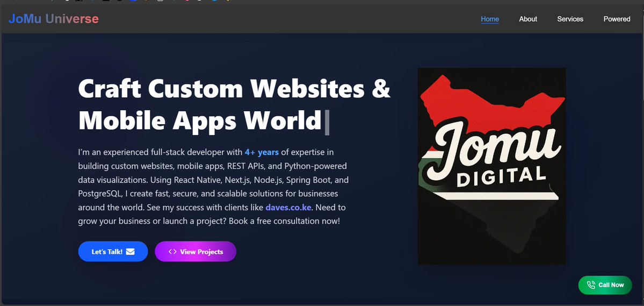The height and width of the screenshot is (306, 644).
Task: Click the View Projects button
Action: [x=196, y=251]
